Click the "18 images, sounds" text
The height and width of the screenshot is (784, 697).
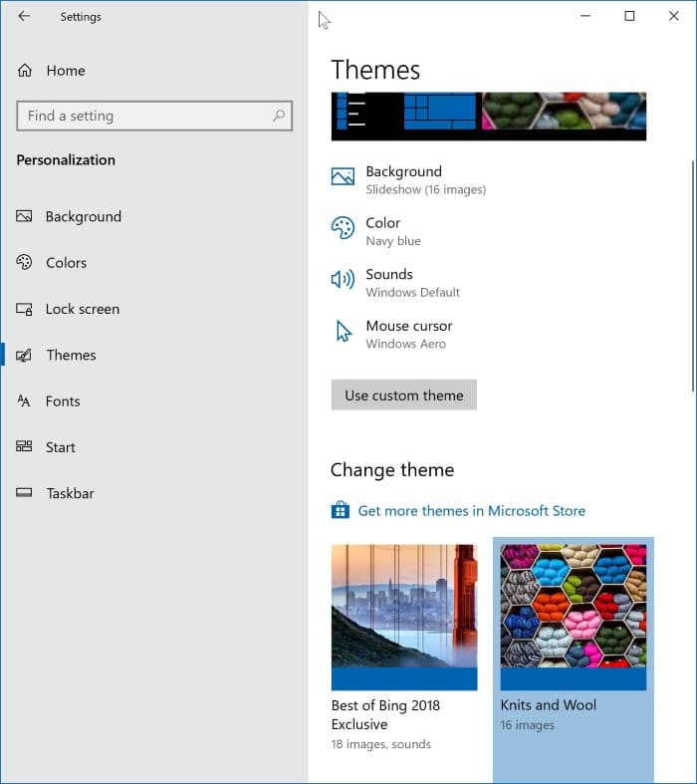pos(380,744)
